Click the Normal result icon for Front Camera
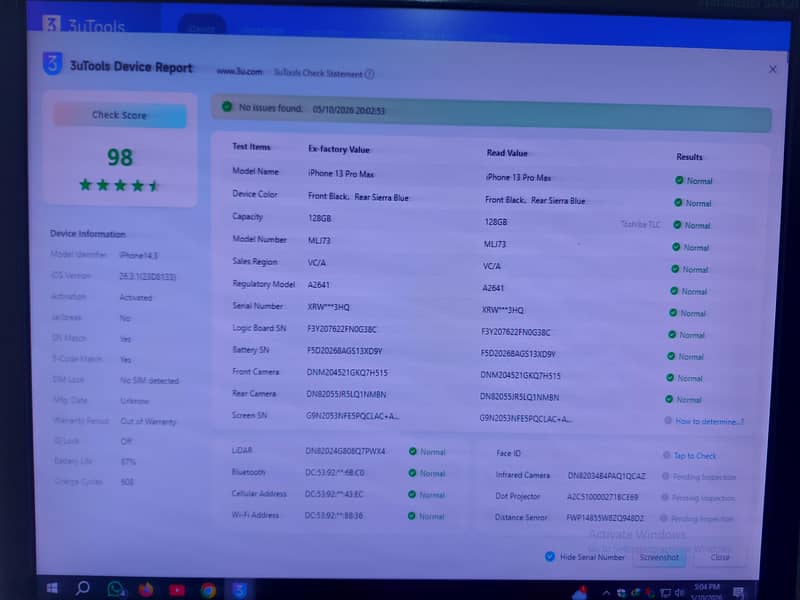The width and height of the screenshot is (800, 600). (x=670, y=378)
